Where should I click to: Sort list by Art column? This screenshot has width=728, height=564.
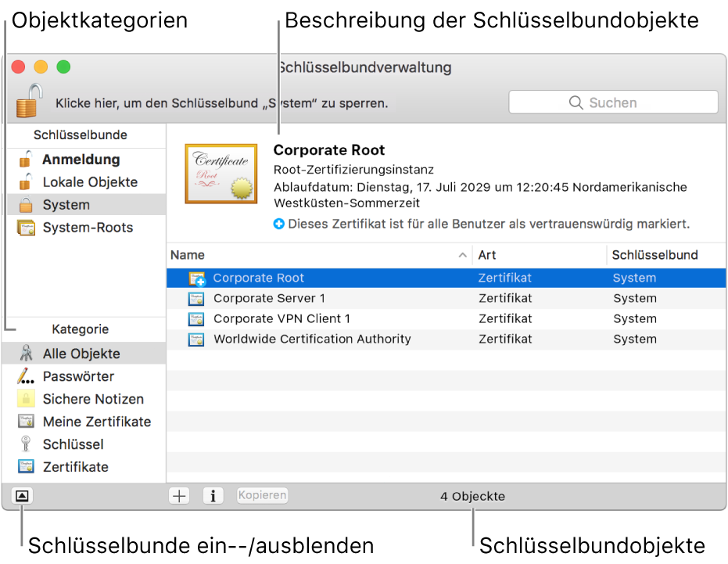540,255
